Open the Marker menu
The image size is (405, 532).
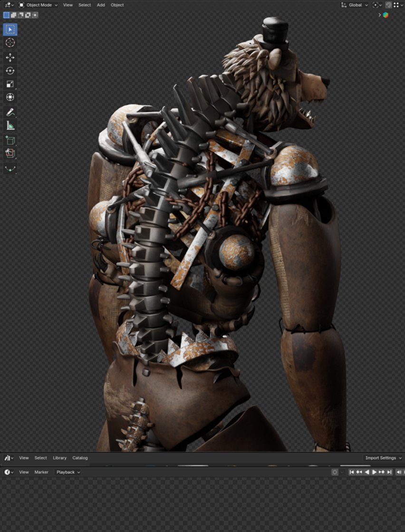pos(41,472)
